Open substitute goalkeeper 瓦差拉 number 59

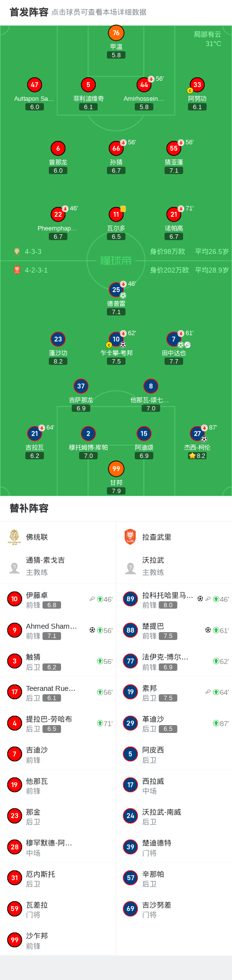pos(58,909)
